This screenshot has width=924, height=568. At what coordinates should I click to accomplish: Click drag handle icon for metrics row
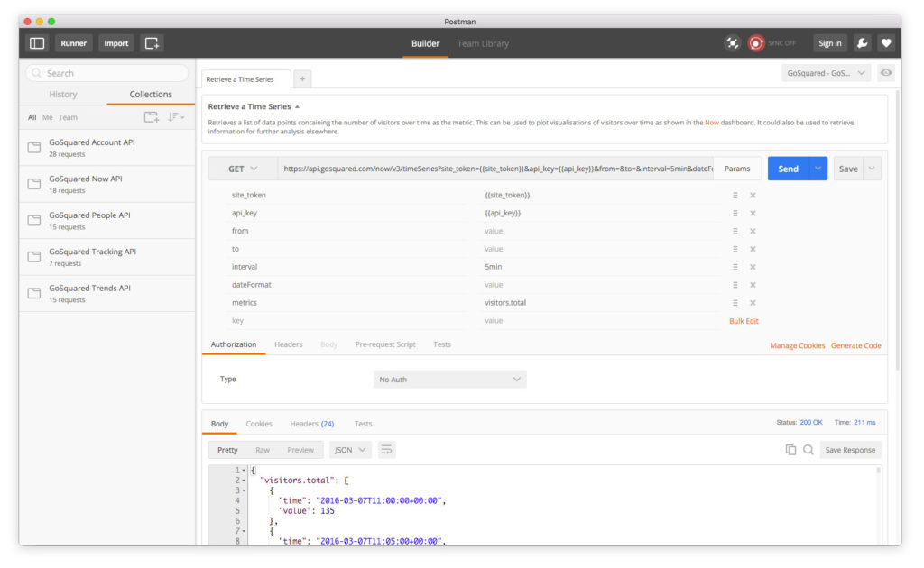pos(735,303)
